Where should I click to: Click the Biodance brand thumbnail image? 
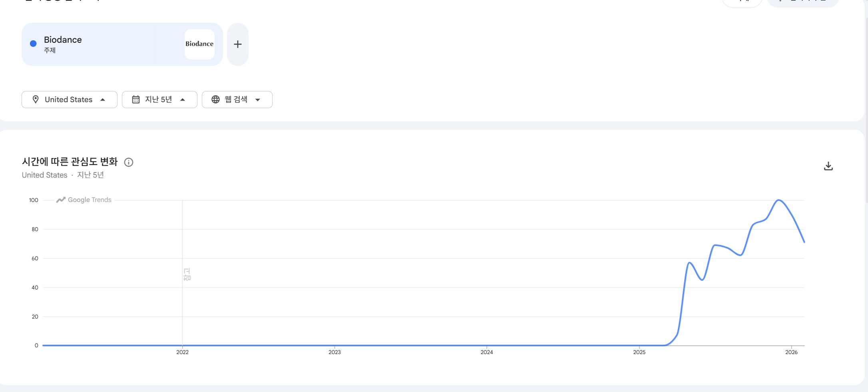199,44
